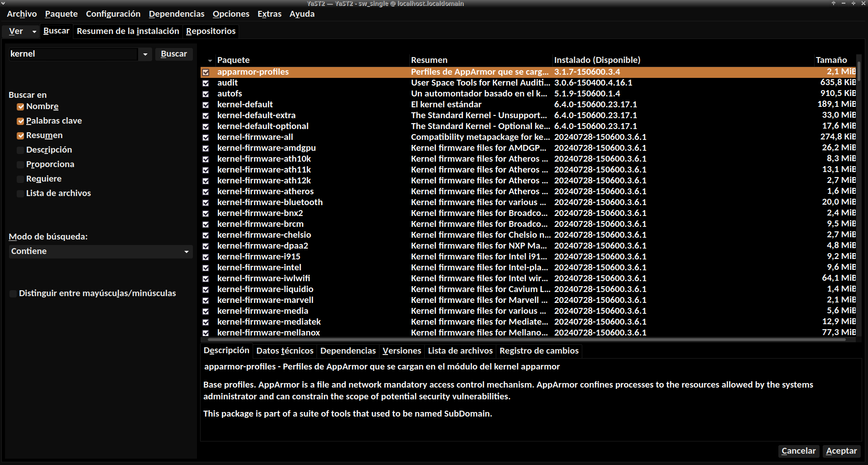Switch to Repositorios tab

211,31
